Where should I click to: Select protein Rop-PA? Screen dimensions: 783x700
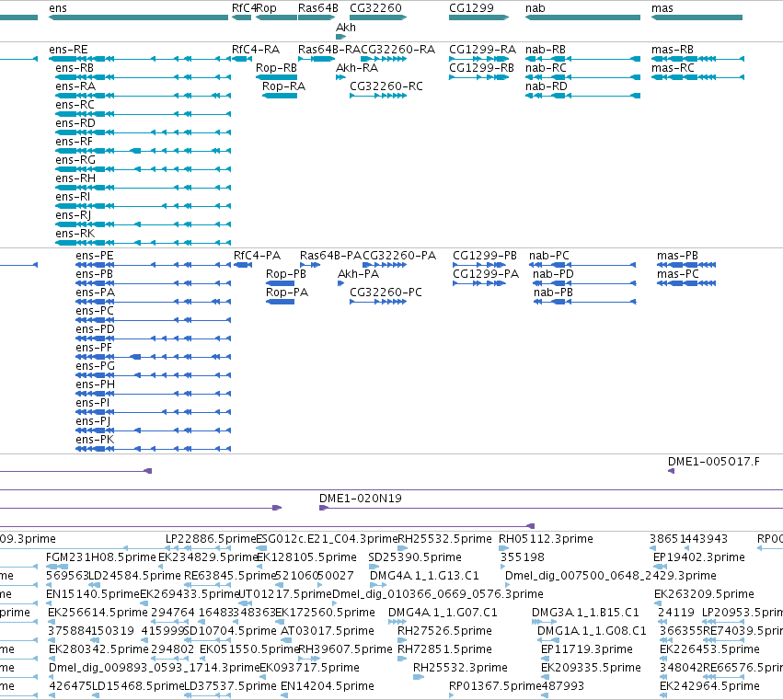pyautogui.click(x=280, y=302)
